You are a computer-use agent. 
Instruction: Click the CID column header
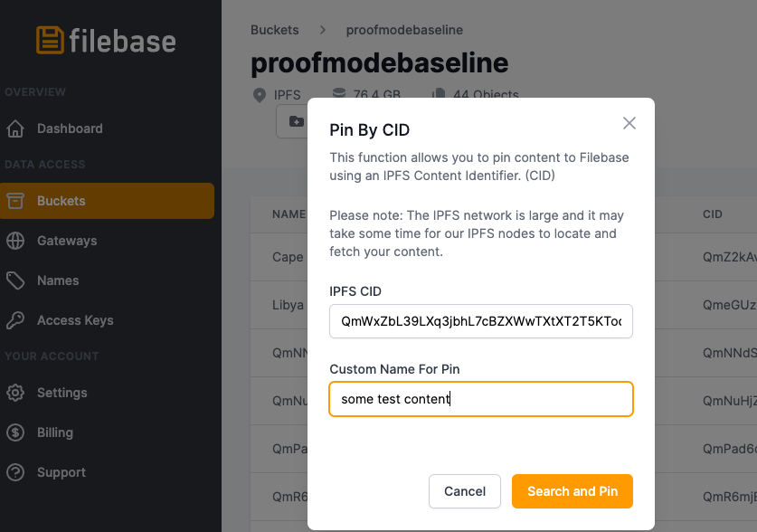point(712,214)
